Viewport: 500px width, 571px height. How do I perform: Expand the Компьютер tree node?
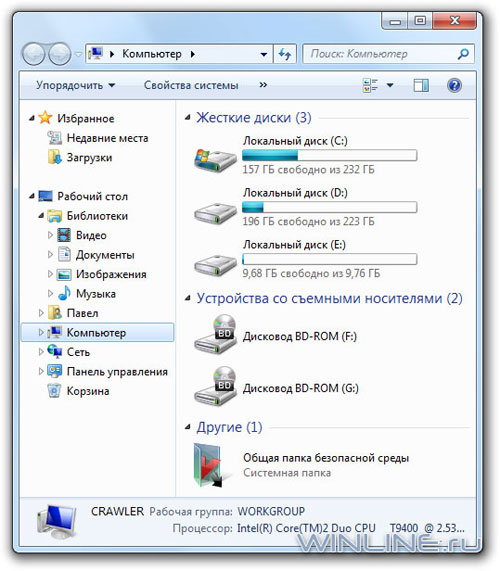(41, 332)
